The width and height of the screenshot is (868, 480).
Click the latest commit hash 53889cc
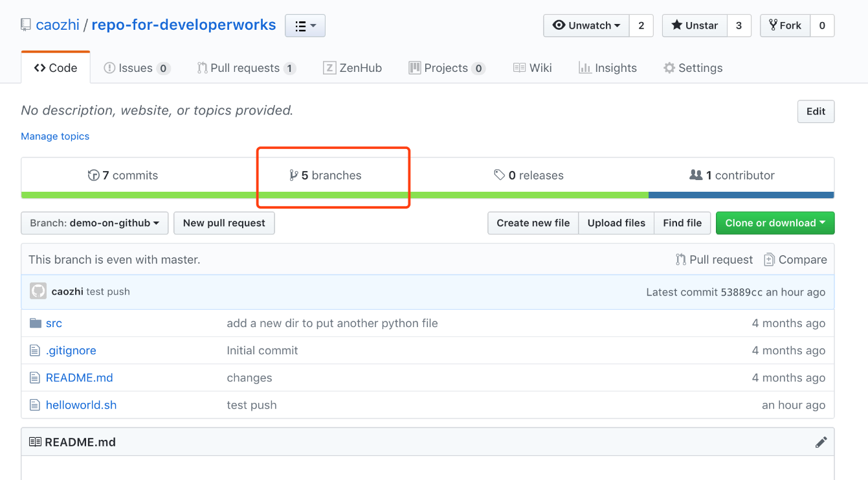[x=741, y=292]
